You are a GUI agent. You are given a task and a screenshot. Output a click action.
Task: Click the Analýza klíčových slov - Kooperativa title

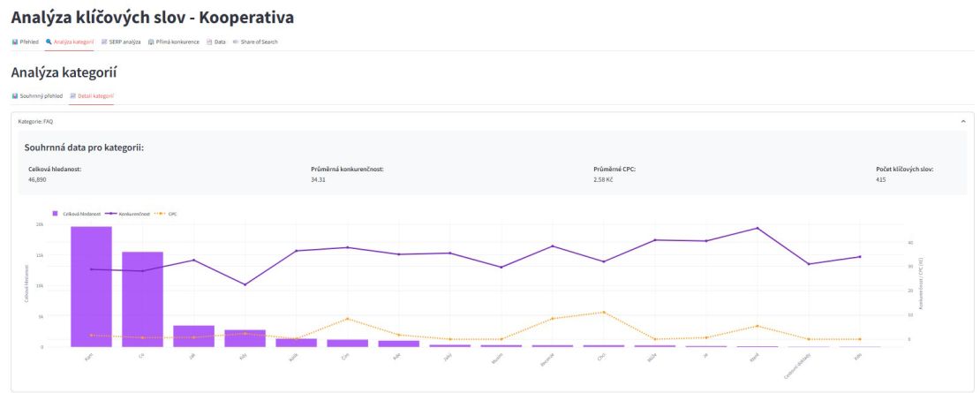pyautogui.click(x=153, y=18)
